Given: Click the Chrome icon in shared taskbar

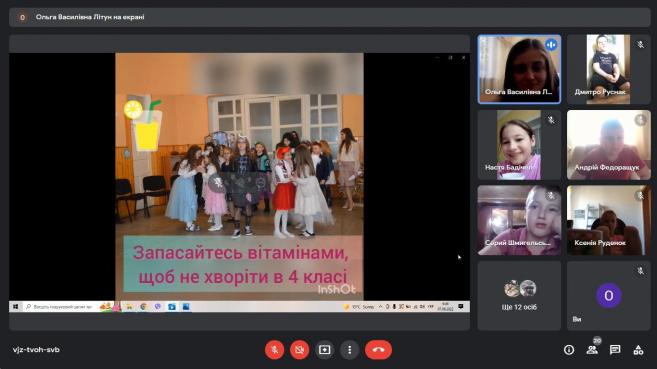Looking at the screenshot, I should pos(143,307).
